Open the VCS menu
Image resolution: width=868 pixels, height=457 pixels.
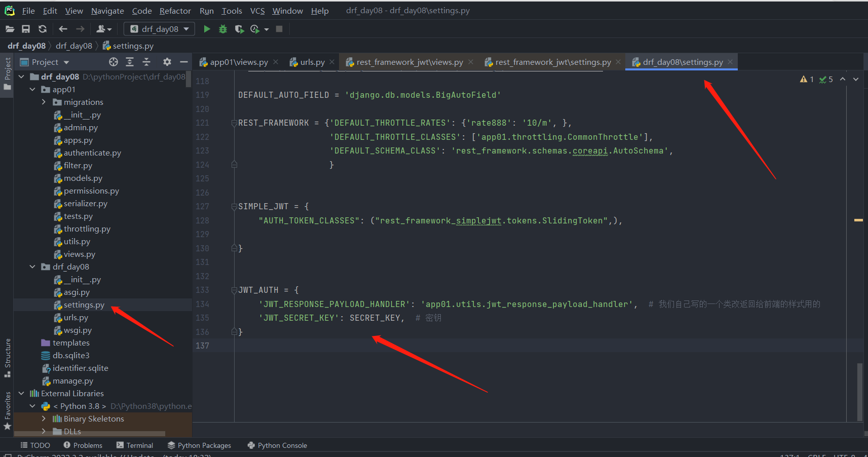click(x=257, y=11)
